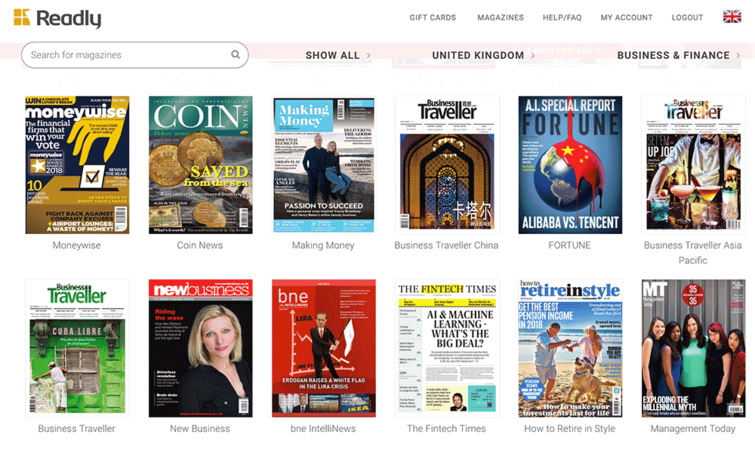
Task: Open the Coin News magazine cover
Action: coord(200,165)
